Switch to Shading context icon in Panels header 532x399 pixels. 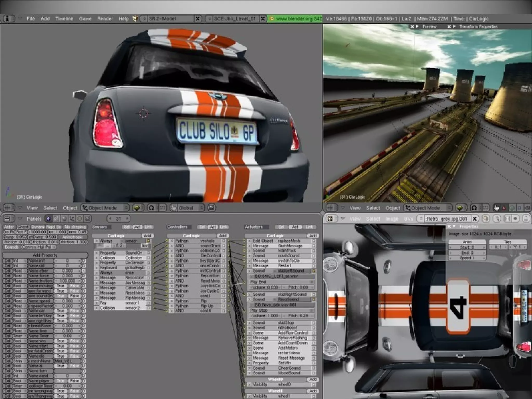click(64, 219)
